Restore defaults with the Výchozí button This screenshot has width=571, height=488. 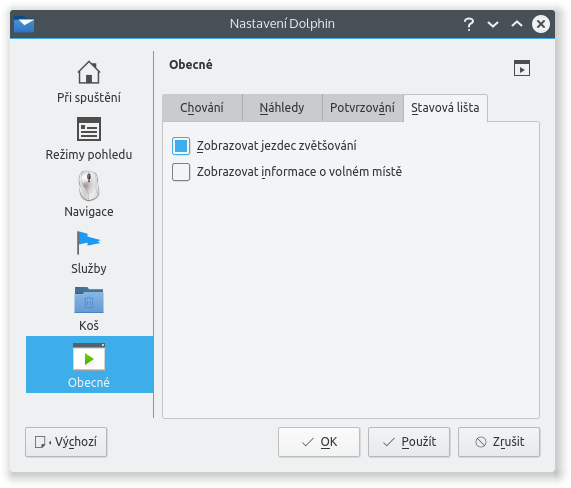click(x=66, y=442)
